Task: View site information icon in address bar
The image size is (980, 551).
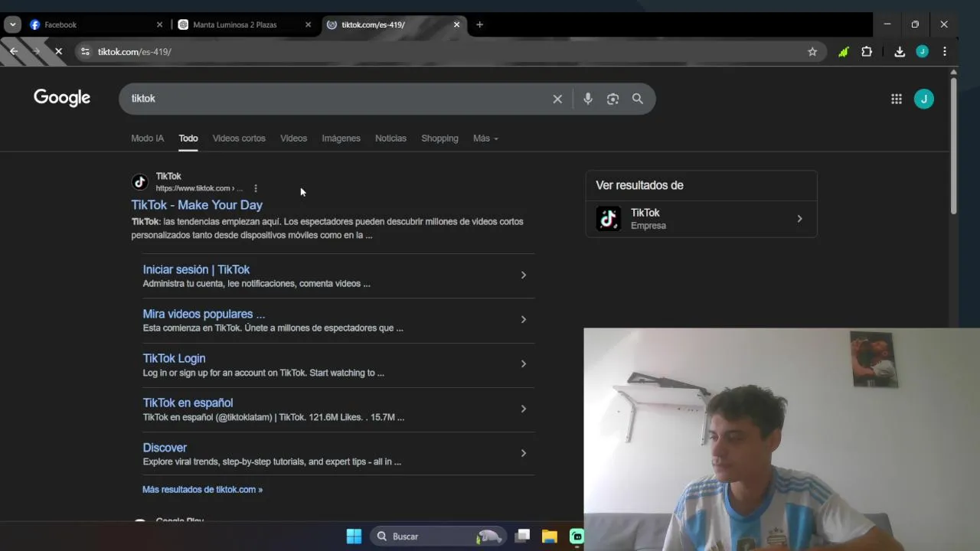Action: click(85, 51)
